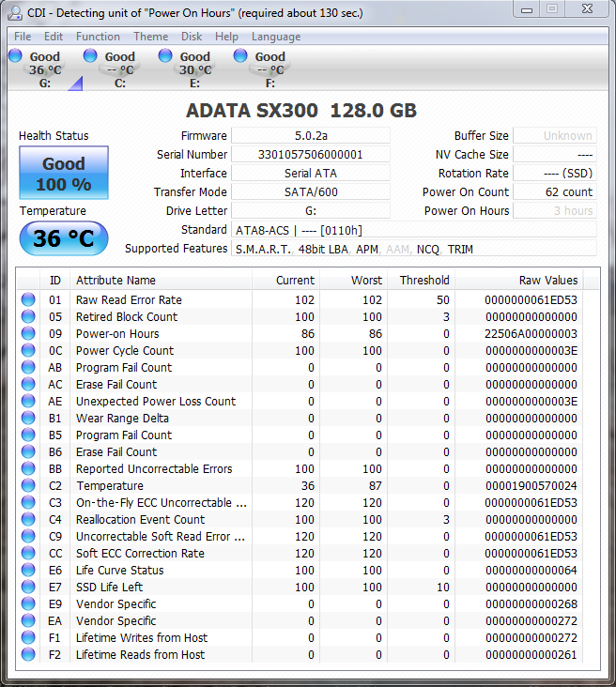
Task: Click the 36 °C temperature button
Action: click(x=64, y=238)
